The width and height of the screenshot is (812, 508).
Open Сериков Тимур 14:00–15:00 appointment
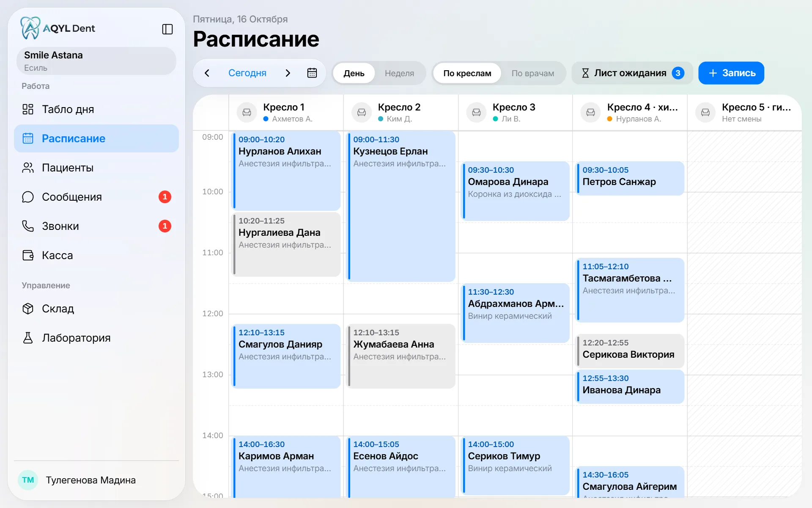pyautogui.click(x=516, y=466)
